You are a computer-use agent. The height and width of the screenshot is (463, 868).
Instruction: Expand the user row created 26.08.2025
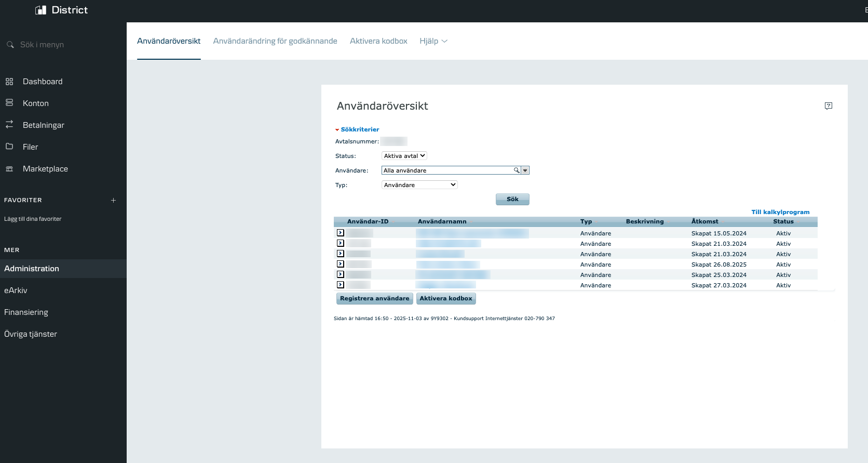tap(341, 264)
